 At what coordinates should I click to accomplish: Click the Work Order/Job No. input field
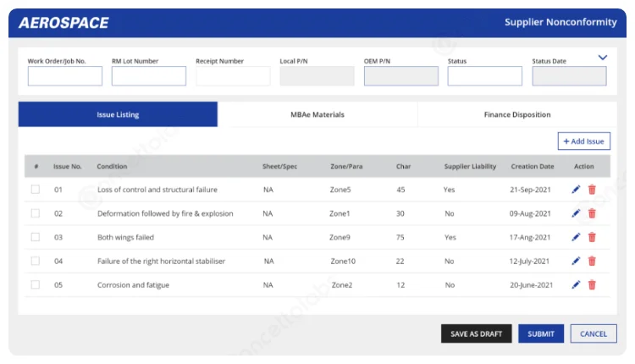pos(64,76)
